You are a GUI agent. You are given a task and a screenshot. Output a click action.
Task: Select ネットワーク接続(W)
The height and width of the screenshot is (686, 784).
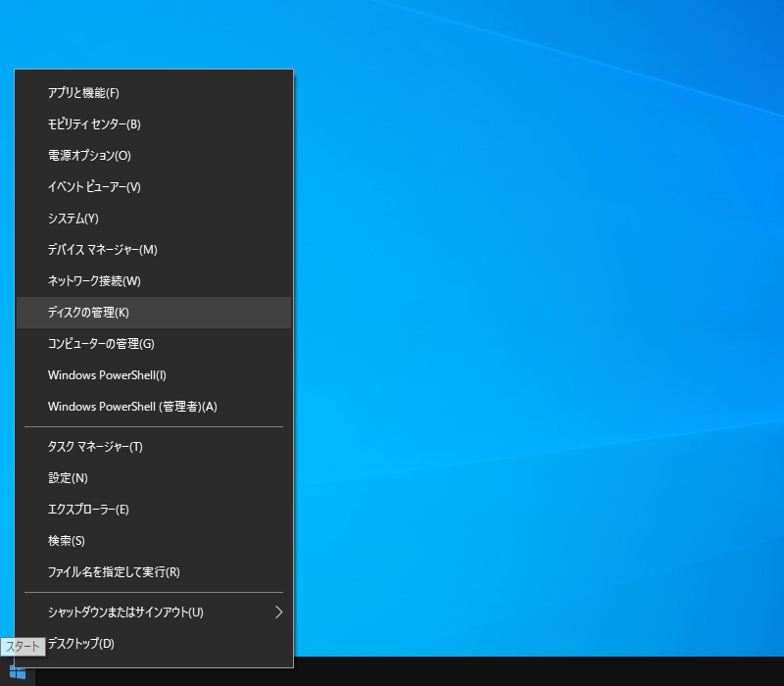[x=154, y=281]
